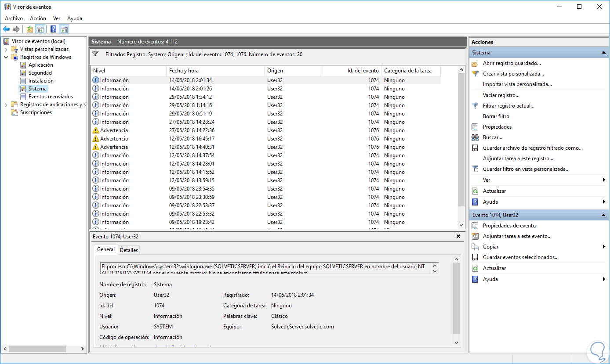The image size is (610, 364).
Task: Collapse the Registros de Windows tree node
Action: [6, 57]
